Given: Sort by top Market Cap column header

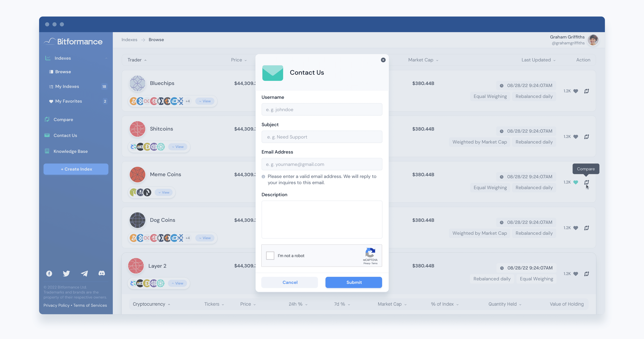Looking at the screenshot, I should [423, 60].
